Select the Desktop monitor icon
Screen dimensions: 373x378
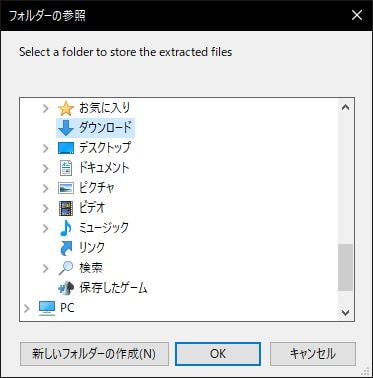[x=66, y=148]
